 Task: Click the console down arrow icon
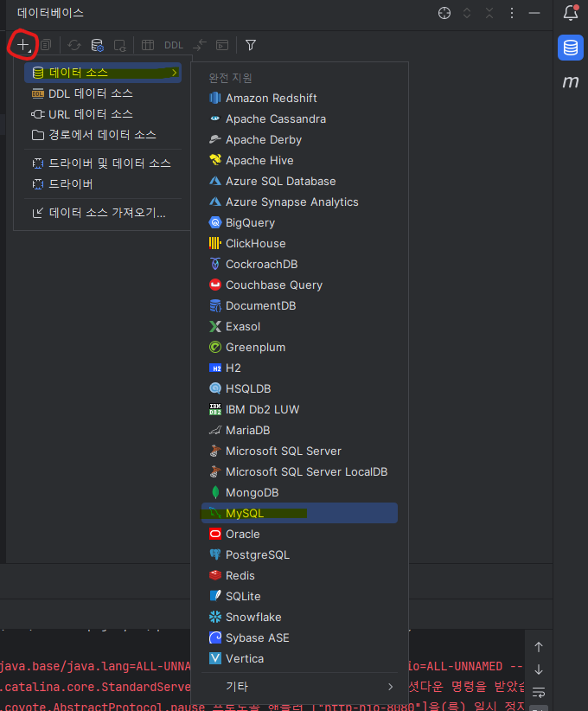[539, 669]
